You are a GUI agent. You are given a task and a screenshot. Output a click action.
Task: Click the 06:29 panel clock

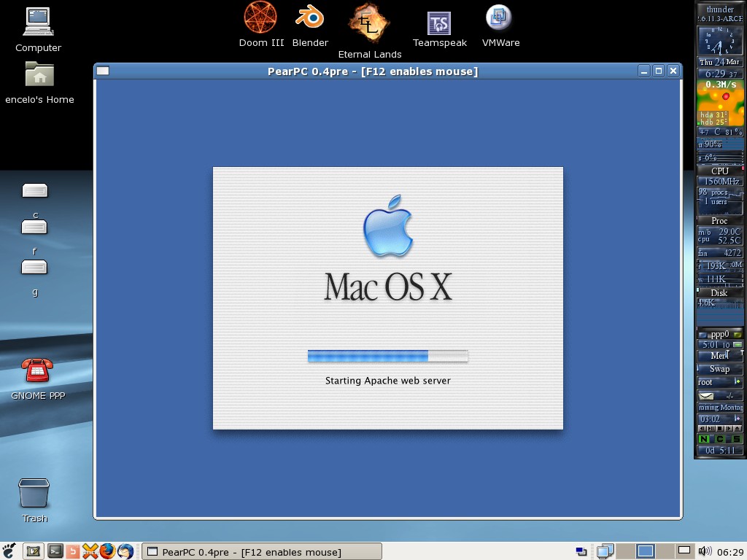point(729,552)
